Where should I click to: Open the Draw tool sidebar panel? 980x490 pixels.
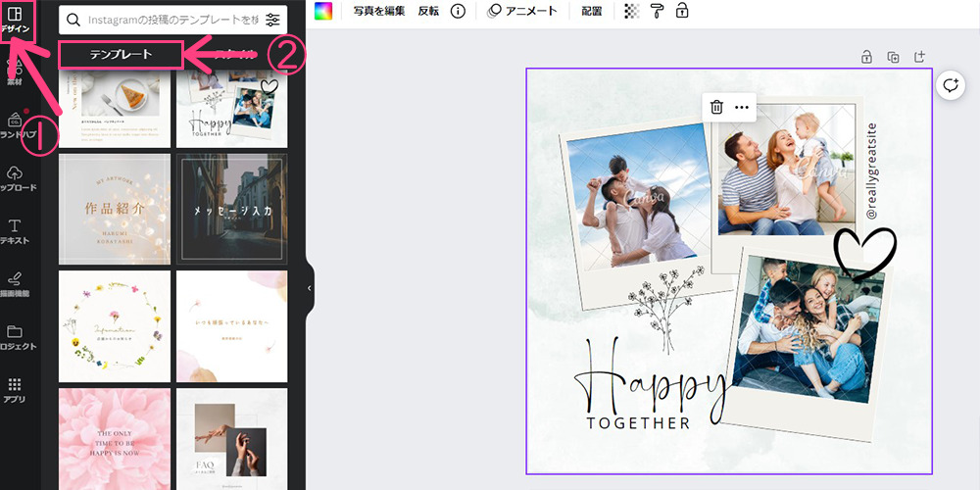(15, 284)
